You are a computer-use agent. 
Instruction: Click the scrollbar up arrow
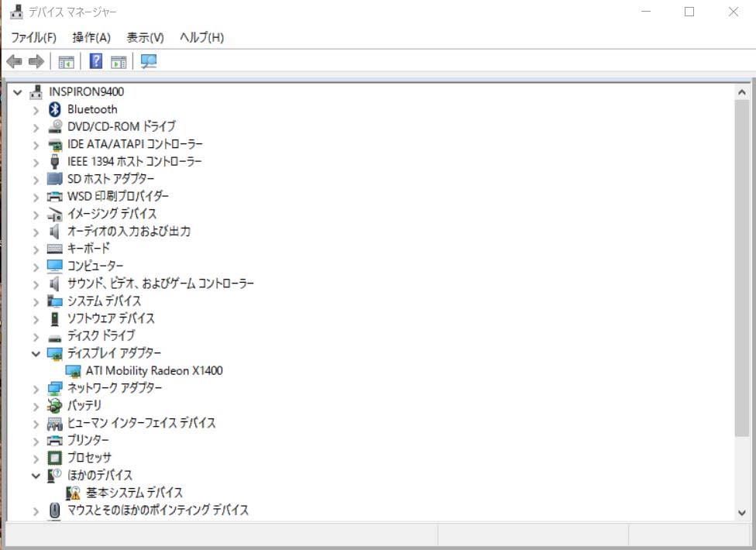pos(742,91)
